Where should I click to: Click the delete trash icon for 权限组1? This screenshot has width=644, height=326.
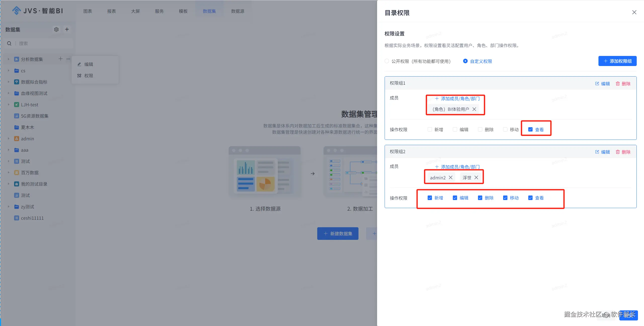click(618, 84)
